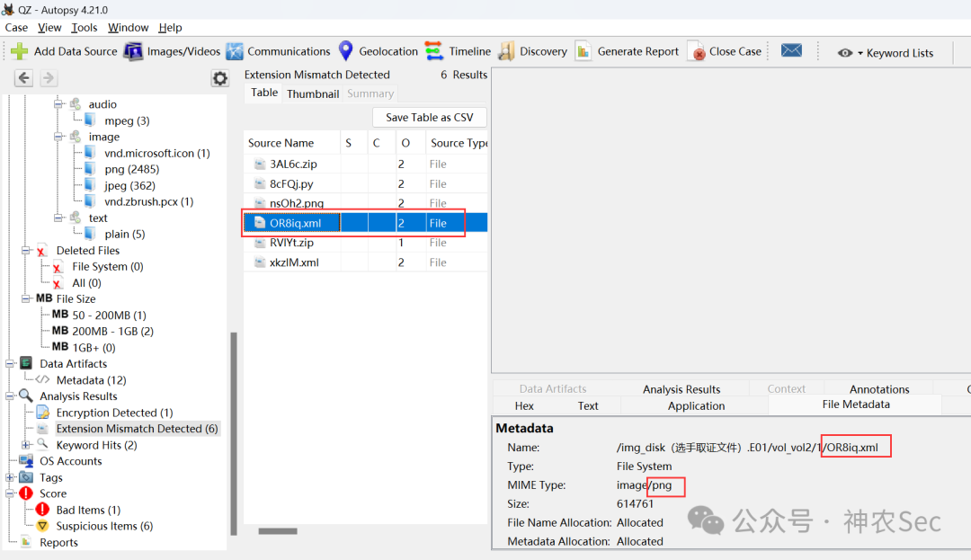Click the envelope icon in toolbar
971x560 pixels.
(791, 50)
